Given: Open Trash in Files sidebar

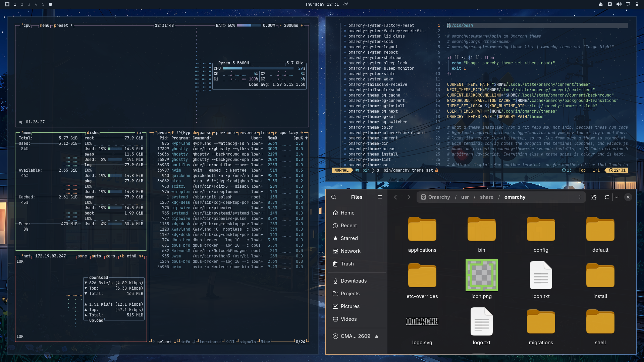Looking at the screenshot, I should [357, 264].
